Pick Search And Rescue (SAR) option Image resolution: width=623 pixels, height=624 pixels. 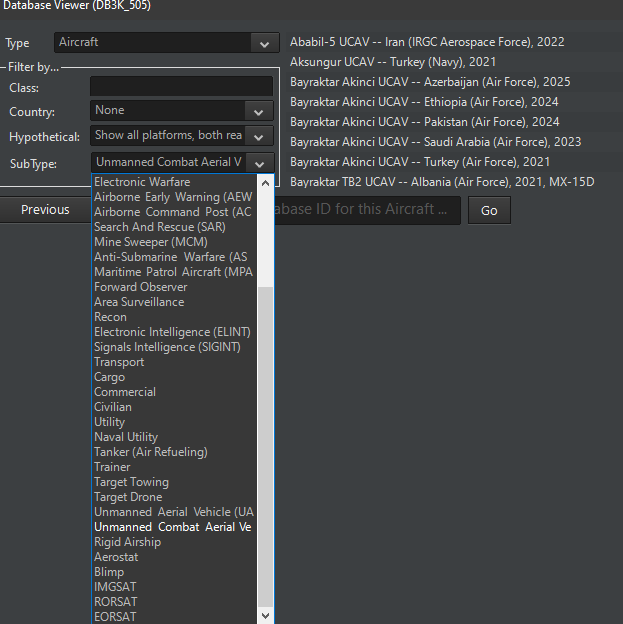point(174,227)
